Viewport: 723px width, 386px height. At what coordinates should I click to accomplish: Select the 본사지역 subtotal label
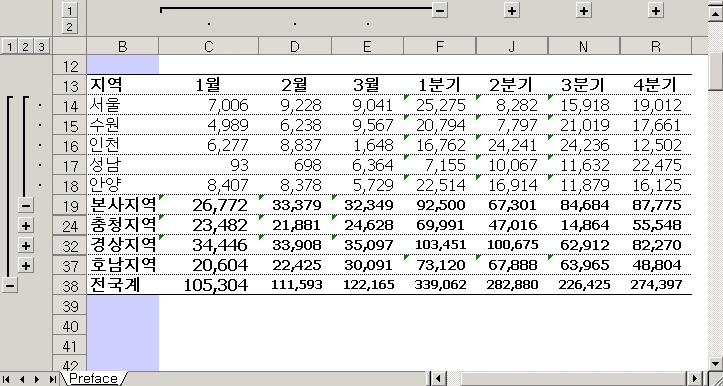tap(123, 205)
